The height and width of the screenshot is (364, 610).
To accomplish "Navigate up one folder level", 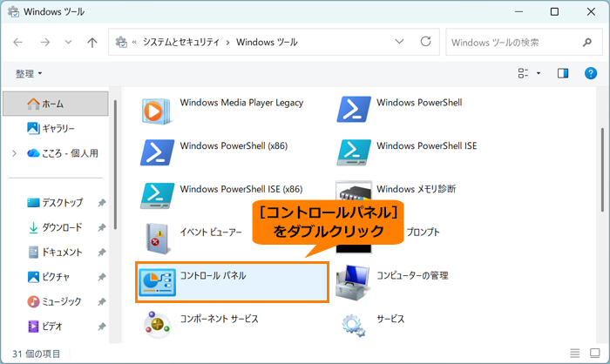I will 92,42.
